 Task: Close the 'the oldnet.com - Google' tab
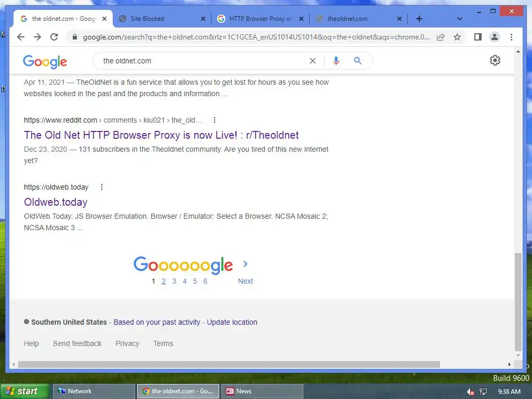pyautogui.click(x=104, y=19)
